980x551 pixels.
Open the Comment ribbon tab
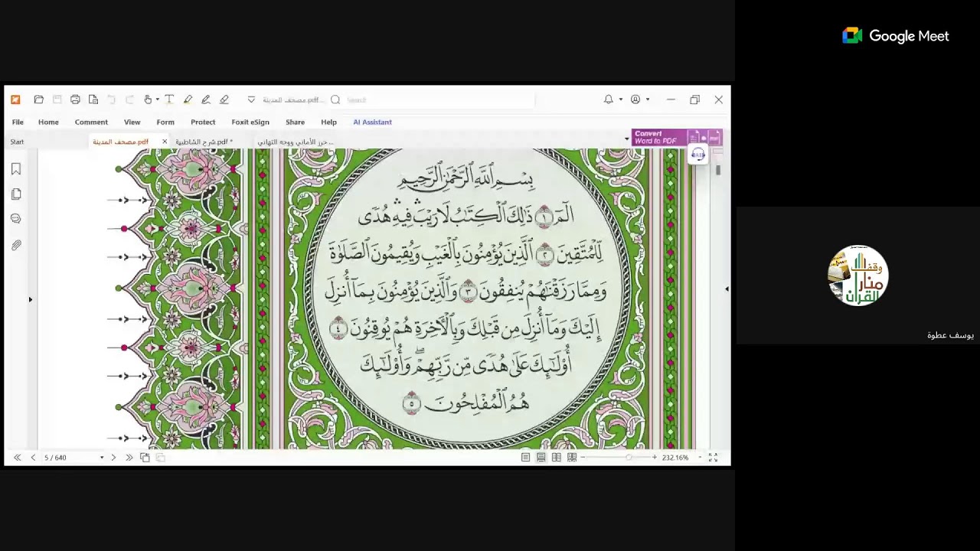91,122
